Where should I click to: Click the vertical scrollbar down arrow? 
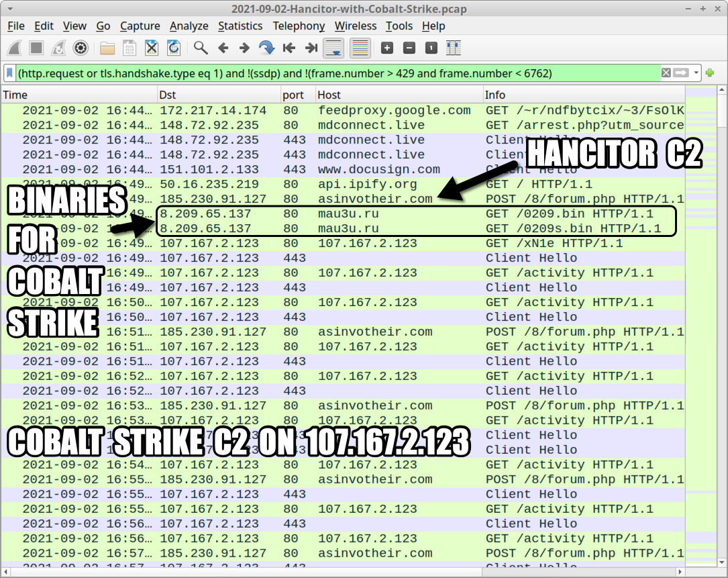(721, 563)
